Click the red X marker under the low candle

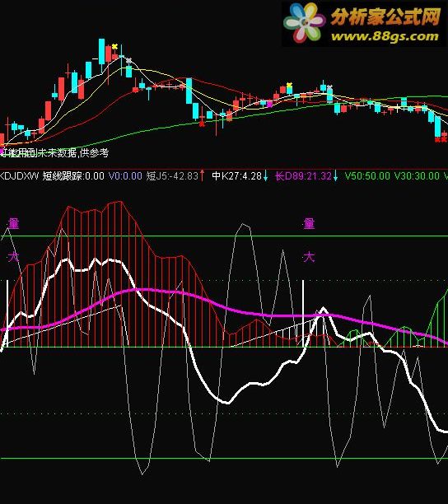pyautogui.click(x=202, y=124)
